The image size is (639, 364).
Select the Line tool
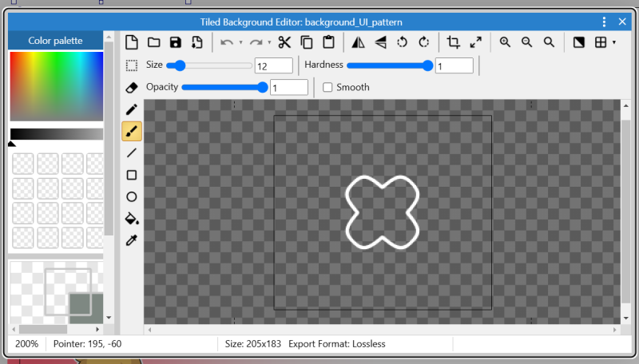pyautogui.click(x=132, y=153)
